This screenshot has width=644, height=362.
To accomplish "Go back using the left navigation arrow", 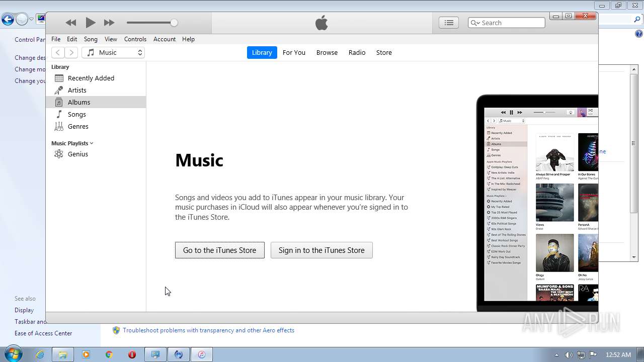I will click(x=58, y=52).
